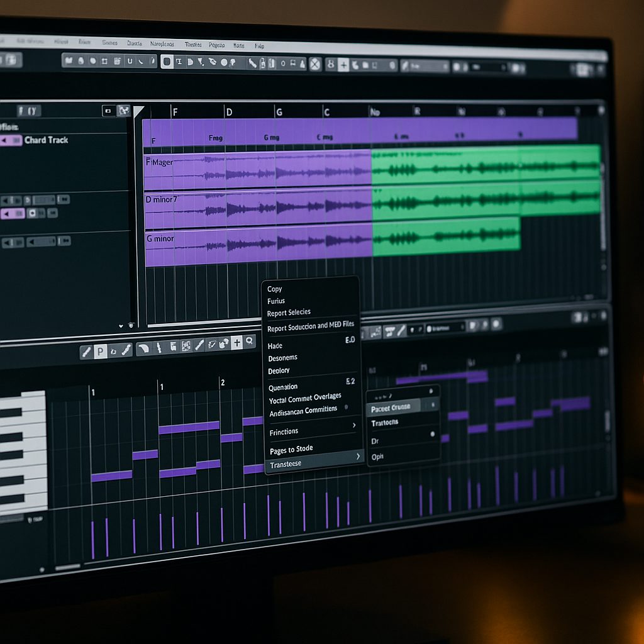
Task: Click the highlighted square tool in top toolbar
Action: [x=167, y=62]
